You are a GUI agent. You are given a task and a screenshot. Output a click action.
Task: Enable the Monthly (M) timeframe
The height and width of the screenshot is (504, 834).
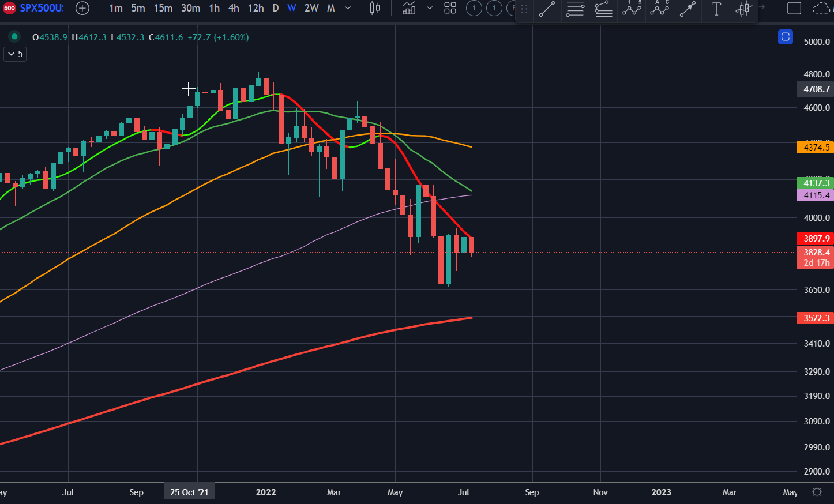(330, 9)
